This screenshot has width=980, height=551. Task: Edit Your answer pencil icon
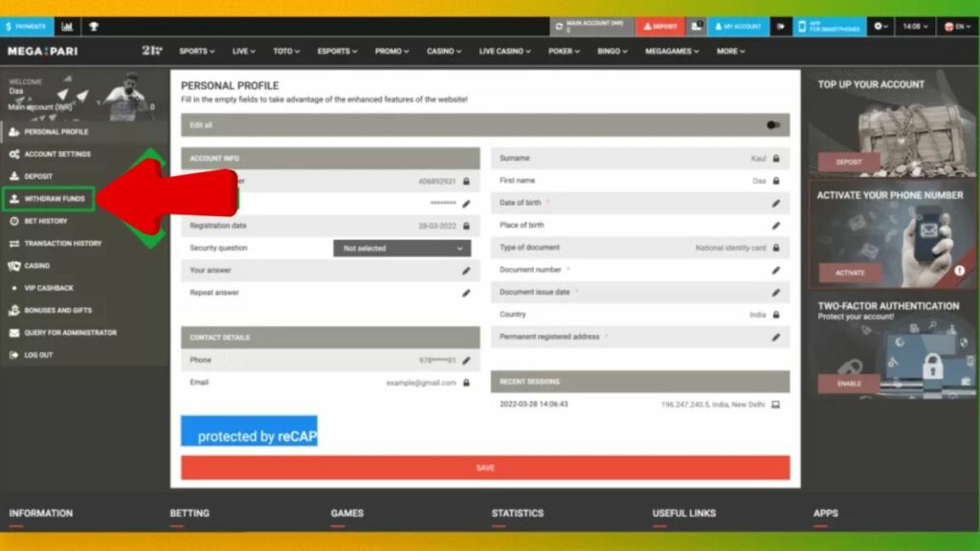pyautogui.click(x=466, y=271)
